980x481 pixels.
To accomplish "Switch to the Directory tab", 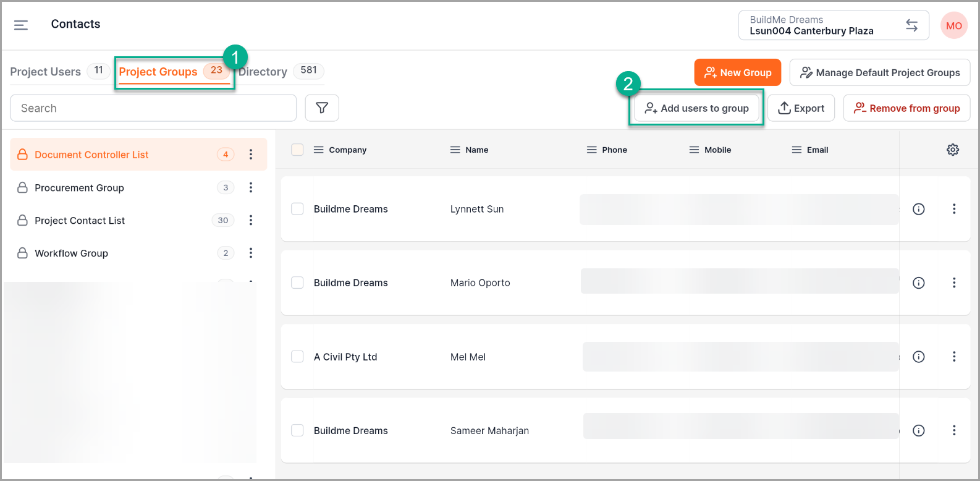I will click(x=264, y=72).
